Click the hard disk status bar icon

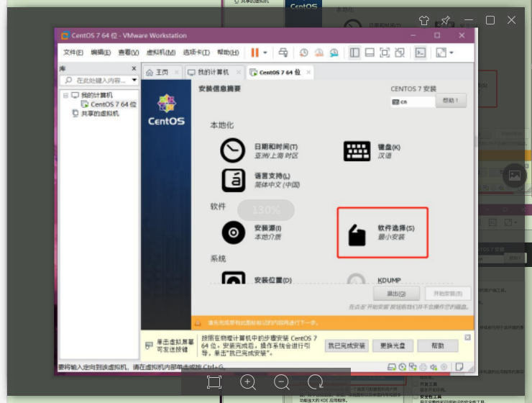pos(392,367)
